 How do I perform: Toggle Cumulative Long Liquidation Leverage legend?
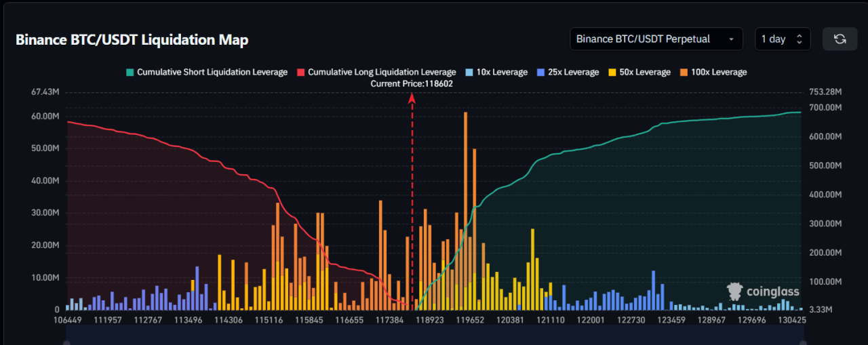376,72
